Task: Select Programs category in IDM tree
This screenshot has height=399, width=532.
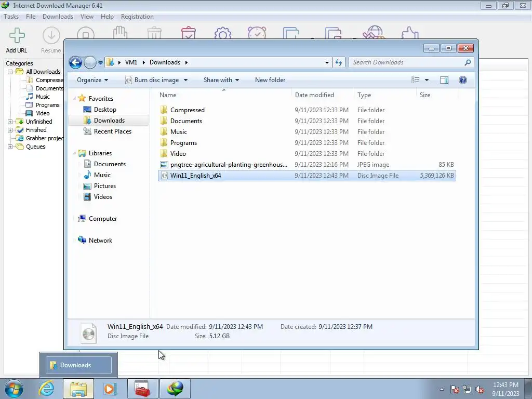Action: 47,105
